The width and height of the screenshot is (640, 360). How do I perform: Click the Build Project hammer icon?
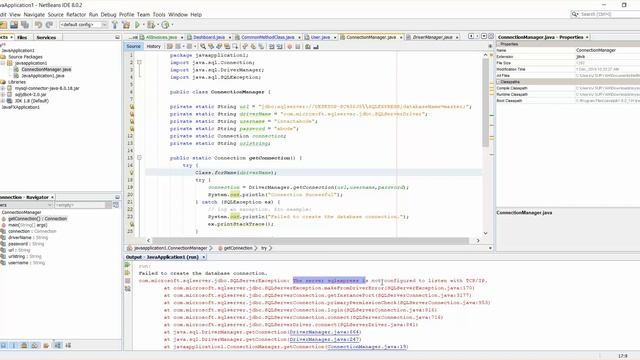coord(115,25)
